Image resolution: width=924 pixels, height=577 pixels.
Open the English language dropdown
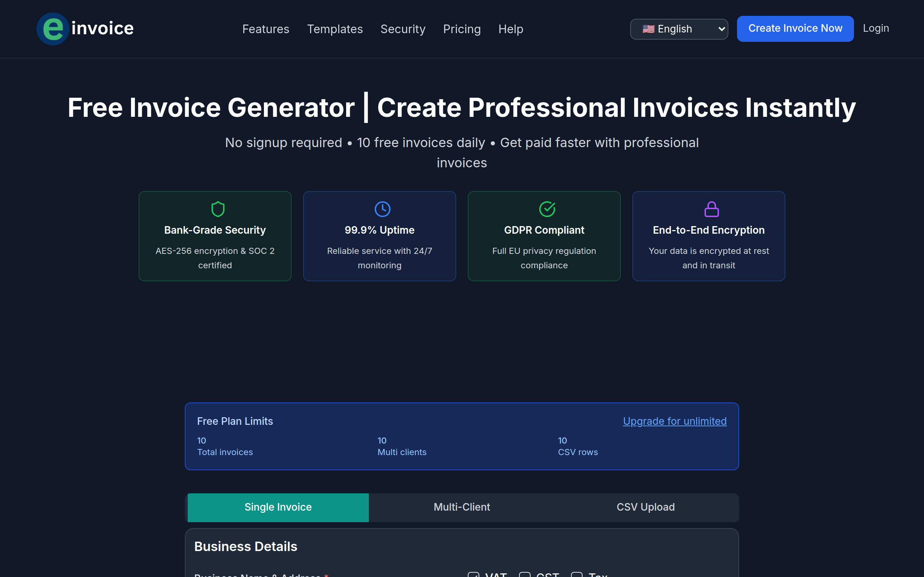point(679,28)
